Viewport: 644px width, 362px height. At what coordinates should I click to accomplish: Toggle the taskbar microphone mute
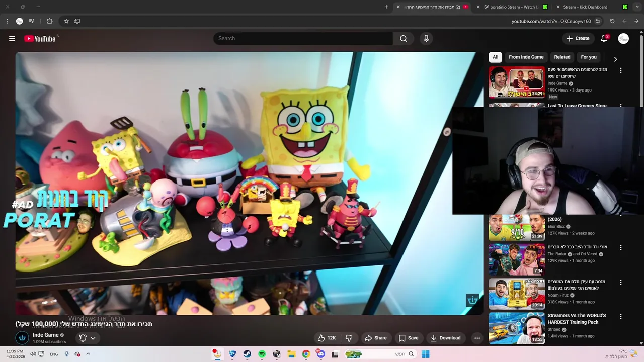tap(66, 354)
